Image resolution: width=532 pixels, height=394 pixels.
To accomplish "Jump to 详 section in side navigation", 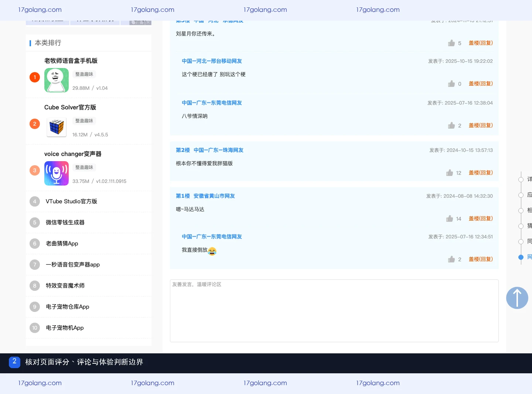I will click(529, 179).
